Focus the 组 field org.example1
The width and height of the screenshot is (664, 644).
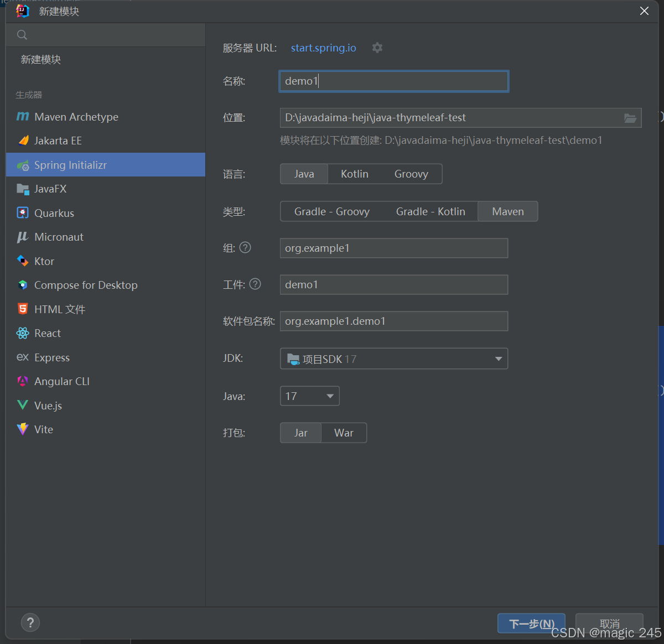tap(394, 248)
